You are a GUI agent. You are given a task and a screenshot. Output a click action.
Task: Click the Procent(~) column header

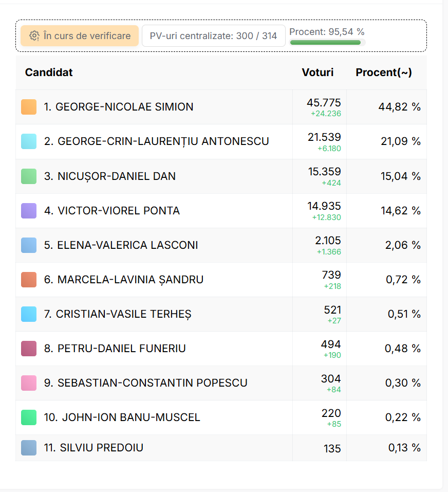click(x=384, y=72)
